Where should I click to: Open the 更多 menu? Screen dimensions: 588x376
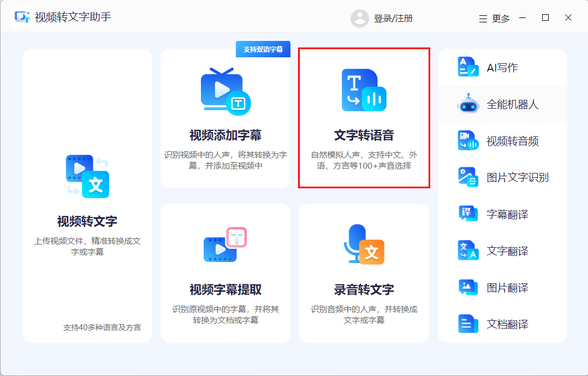(494, 19)
